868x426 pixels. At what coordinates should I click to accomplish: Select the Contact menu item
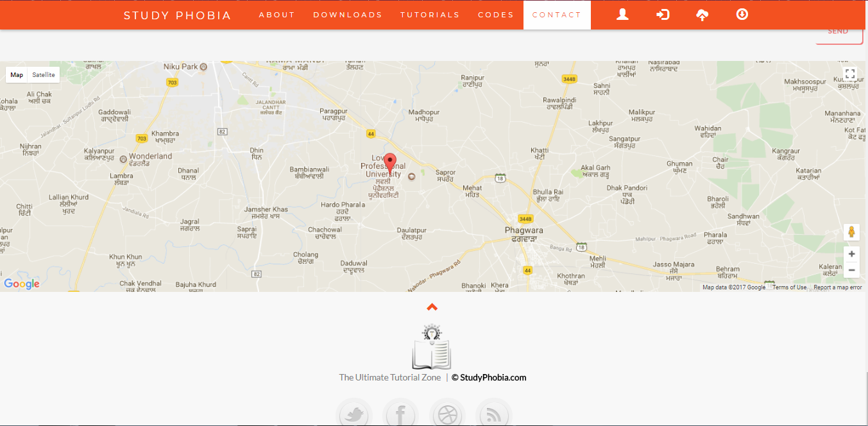(557, 15)
